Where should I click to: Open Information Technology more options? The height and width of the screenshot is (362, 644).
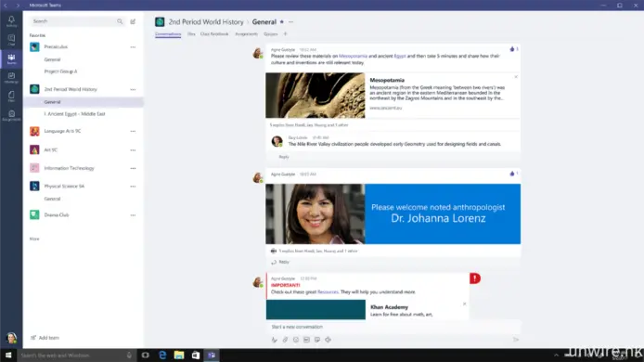(x=133, y=168)
